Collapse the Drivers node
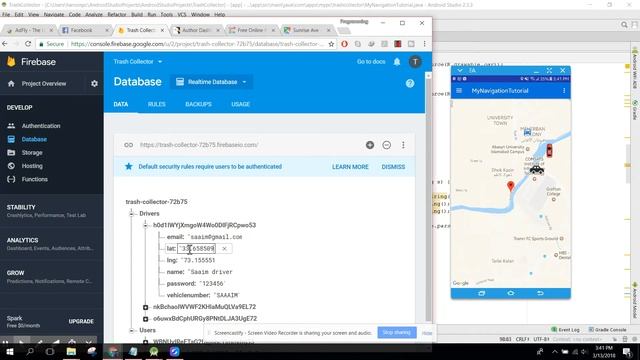The image size is (640, 360). [x=131, y=213]
